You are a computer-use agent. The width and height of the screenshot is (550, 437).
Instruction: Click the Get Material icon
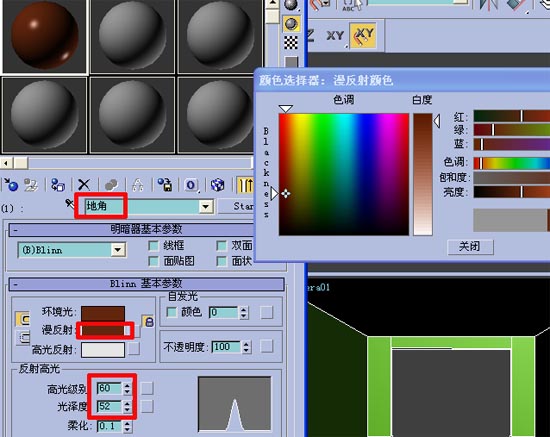(11, 184)
